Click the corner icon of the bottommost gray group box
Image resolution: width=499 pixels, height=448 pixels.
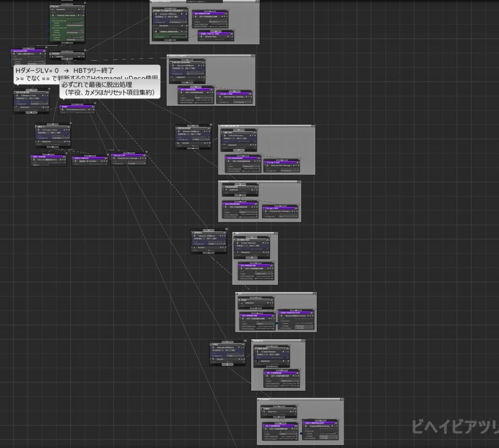[341, 400]
